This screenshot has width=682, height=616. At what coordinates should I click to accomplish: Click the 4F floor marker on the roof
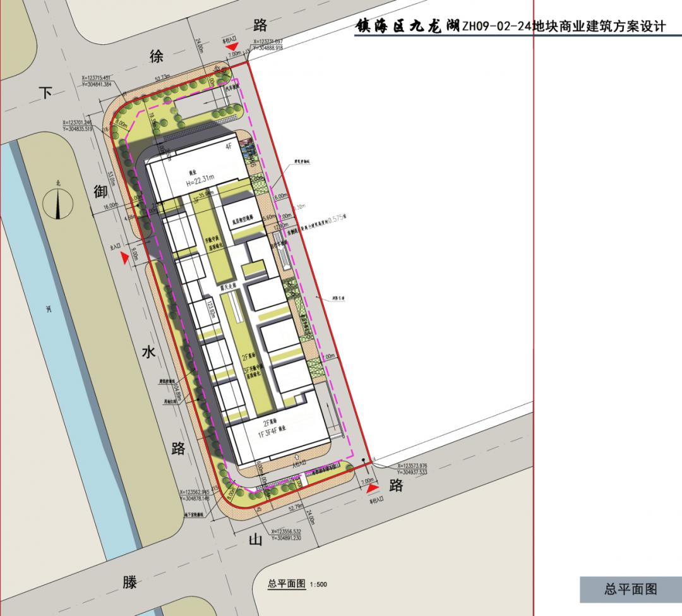pos(229,147)
